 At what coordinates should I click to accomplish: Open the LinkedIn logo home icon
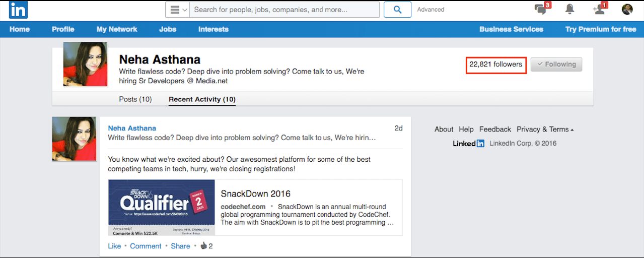tap(19, 10)
